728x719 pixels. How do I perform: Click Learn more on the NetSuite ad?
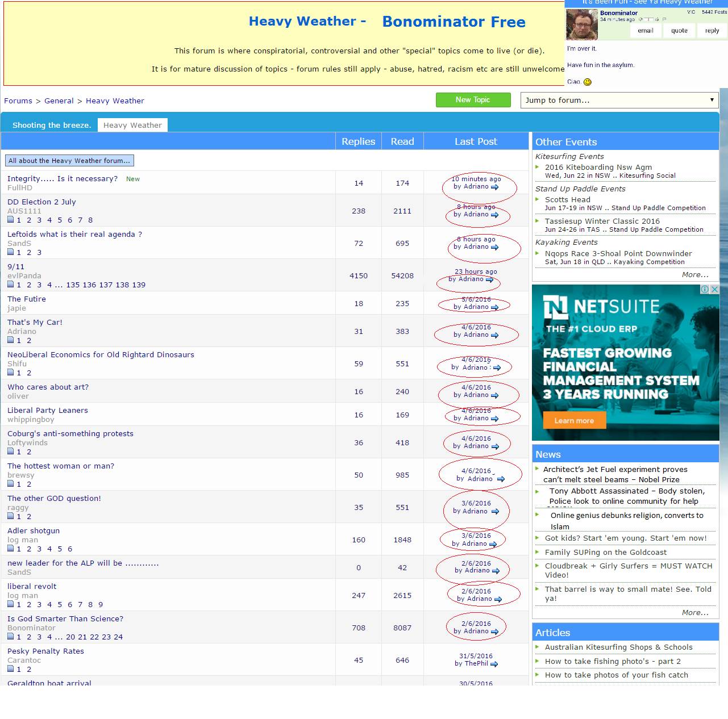pyautogui.click(x=573, y=420)
